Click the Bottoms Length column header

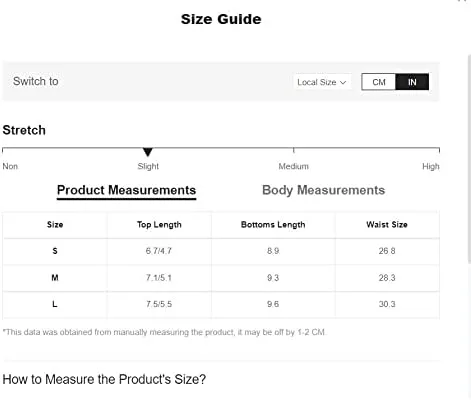273,225
